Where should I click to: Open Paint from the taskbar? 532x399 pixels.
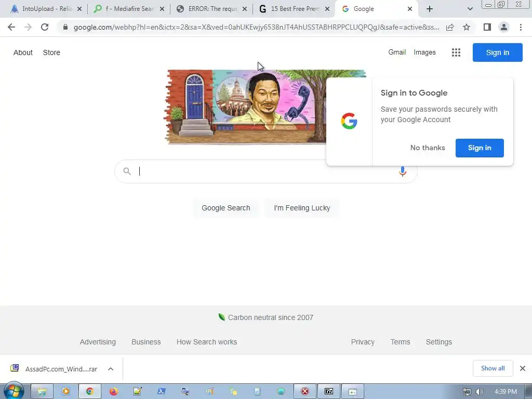click(x=209, y=392)
